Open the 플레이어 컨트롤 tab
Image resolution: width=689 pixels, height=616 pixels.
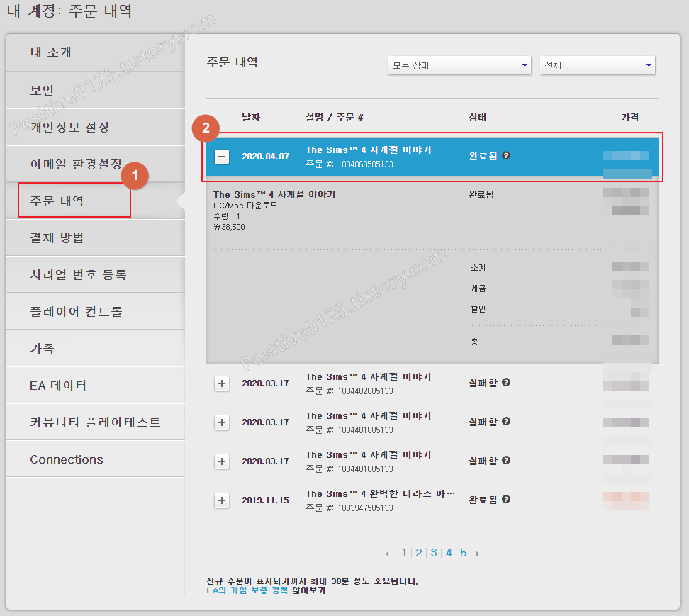point(96,311)
